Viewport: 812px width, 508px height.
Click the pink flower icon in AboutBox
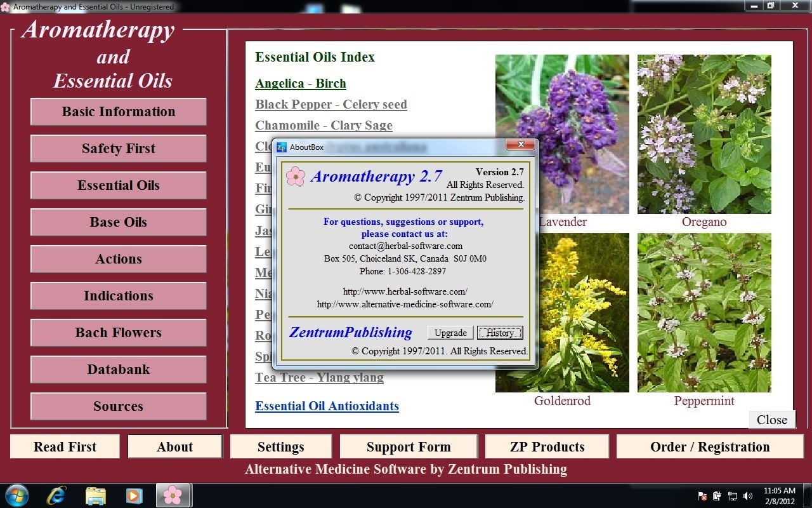[296, 176]
